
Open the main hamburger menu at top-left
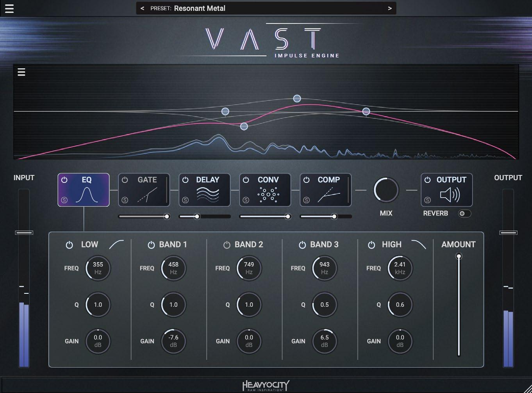(x=9, y=8)
